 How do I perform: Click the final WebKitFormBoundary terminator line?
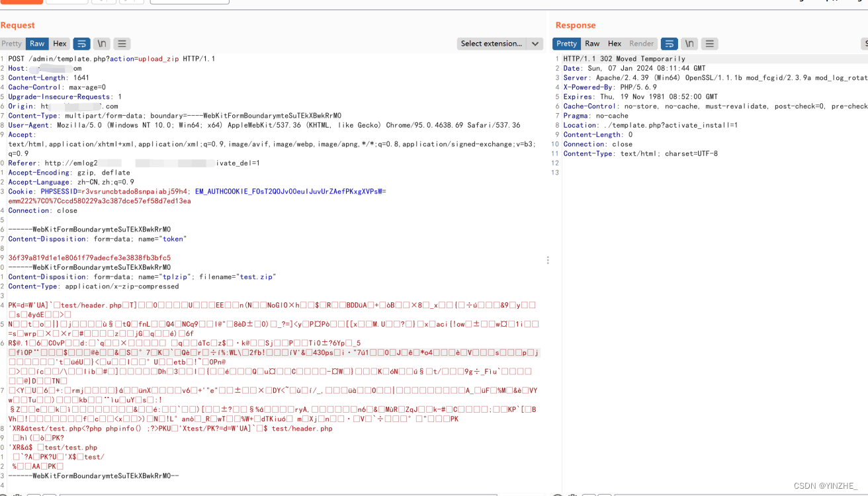pyautogui.click(x=93, y=476)
